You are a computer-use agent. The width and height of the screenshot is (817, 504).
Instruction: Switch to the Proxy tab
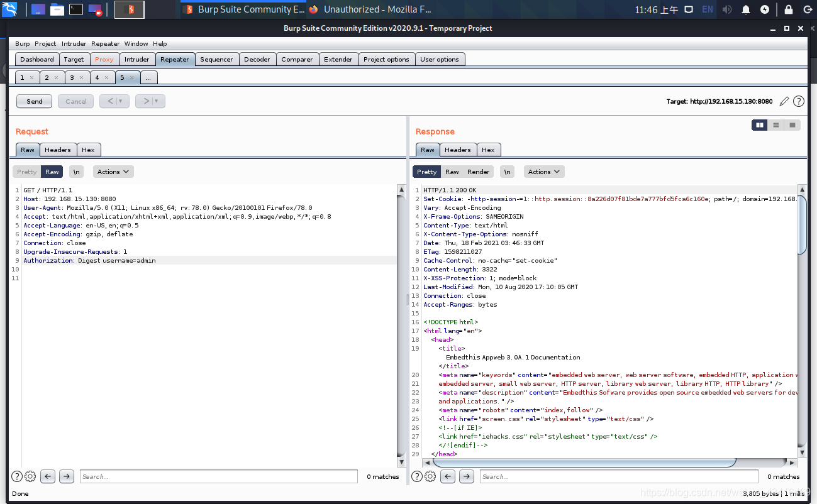tap(104, 59)
